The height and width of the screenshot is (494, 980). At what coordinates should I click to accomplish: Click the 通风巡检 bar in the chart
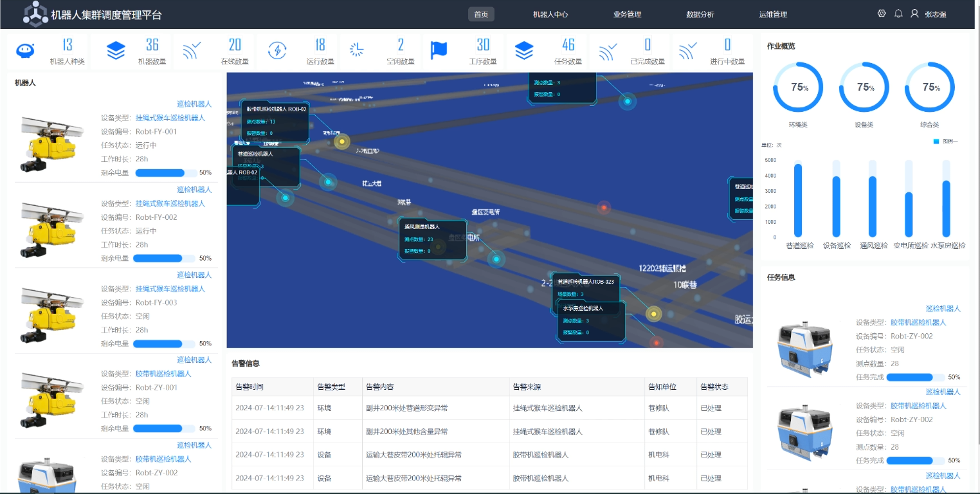coord(873,207)
